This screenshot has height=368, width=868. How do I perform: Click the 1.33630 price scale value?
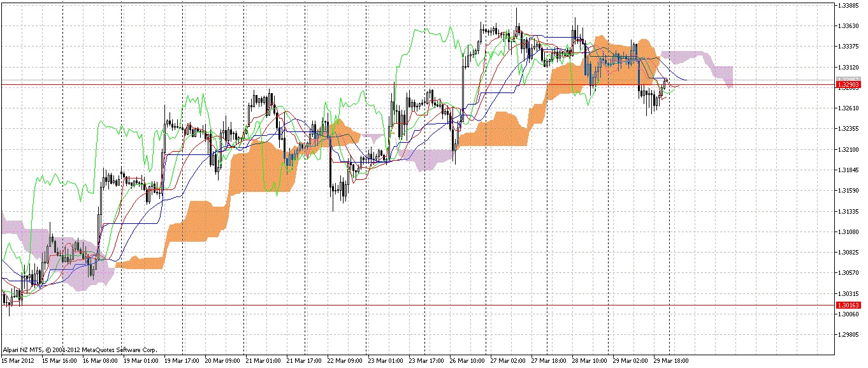(x=848, y=26)
